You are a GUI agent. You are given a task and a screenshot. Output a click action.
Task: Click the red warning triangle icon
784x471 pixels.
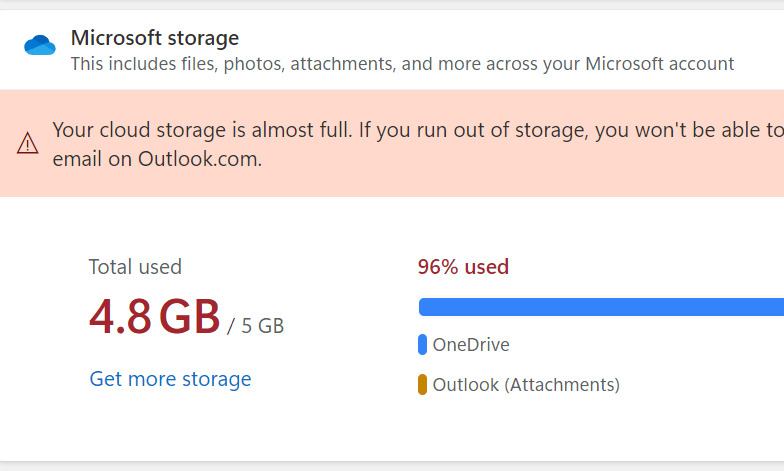(27, 144)
